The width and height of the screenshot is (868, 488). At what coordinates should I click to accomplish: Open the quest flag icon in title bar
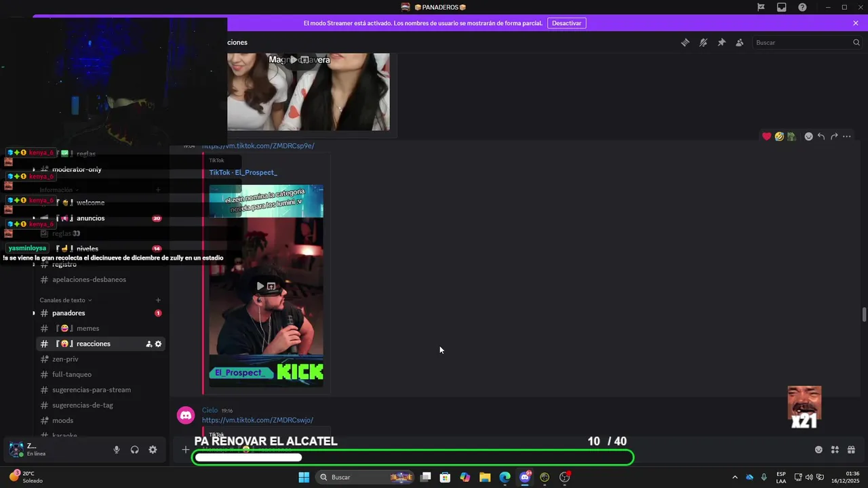pyautogui.click(x=761, y=7)
